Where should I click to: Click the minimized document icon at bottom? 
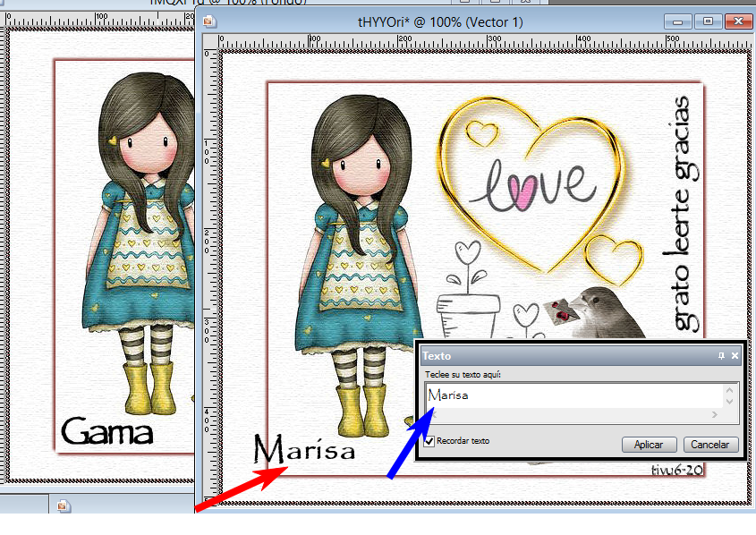tap(63, 505)
